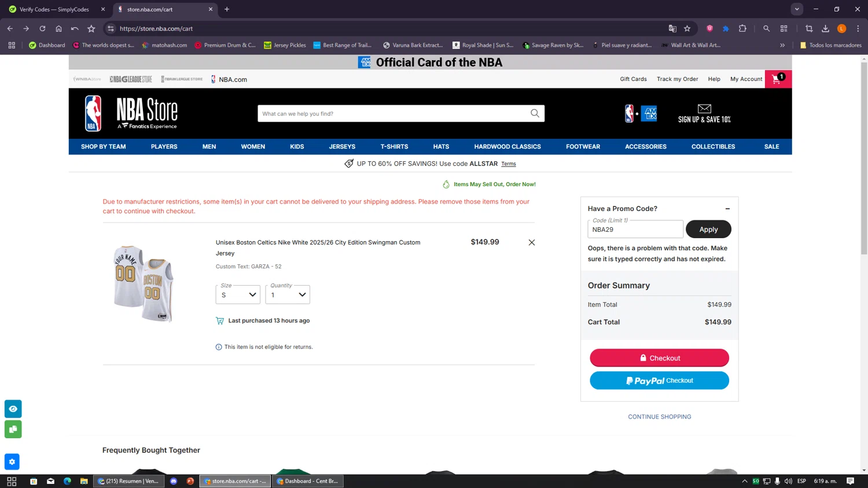Open the COLLECTIBLES menu
The width and height of the screenshot is (868, 488).
pos(713,147)
